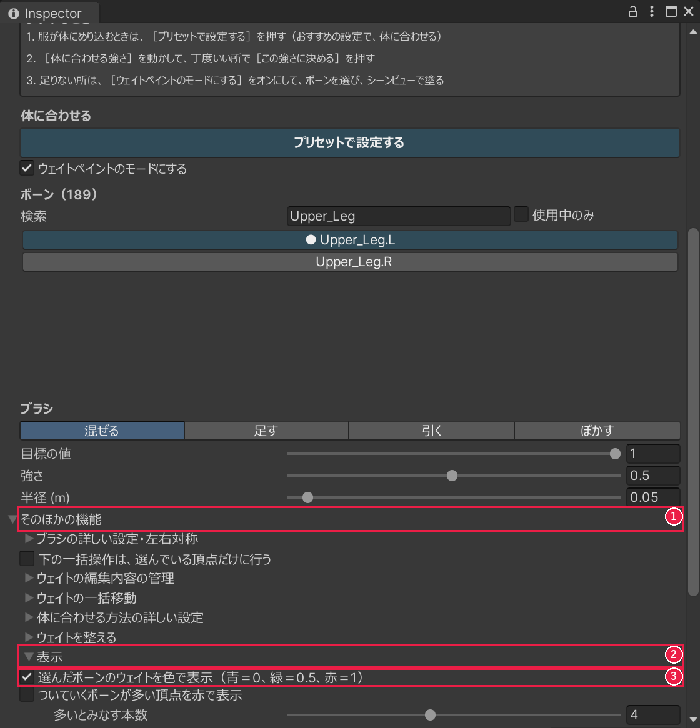Choose the 混ぜる brush mode
Viewport: 700px width, 728px height.
(x=102, y=431)
